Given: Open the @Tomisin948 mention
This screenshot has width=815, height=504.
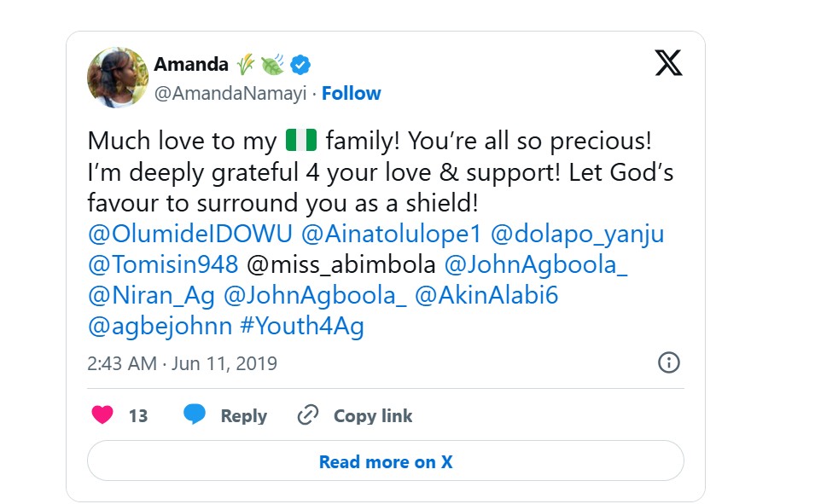Looking at the screenshot, I should click(x=163, y=264).
